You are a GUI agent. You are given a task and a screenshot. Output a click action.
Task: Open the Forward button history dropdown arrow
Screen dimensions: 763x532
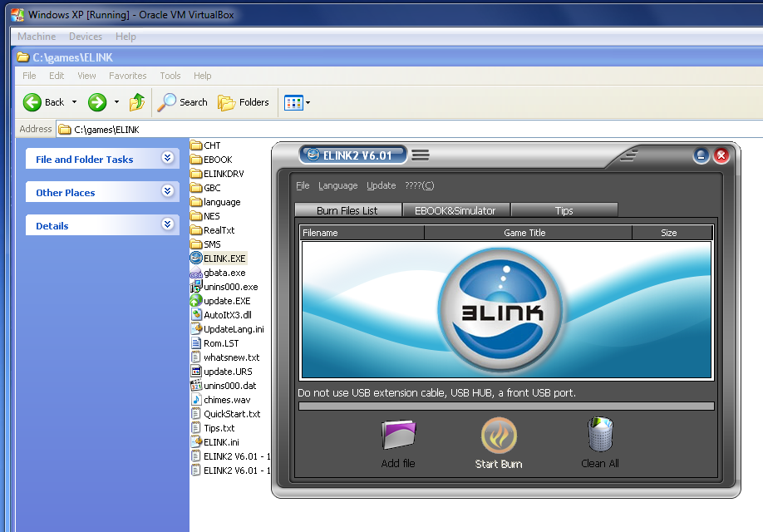[116, 102]
